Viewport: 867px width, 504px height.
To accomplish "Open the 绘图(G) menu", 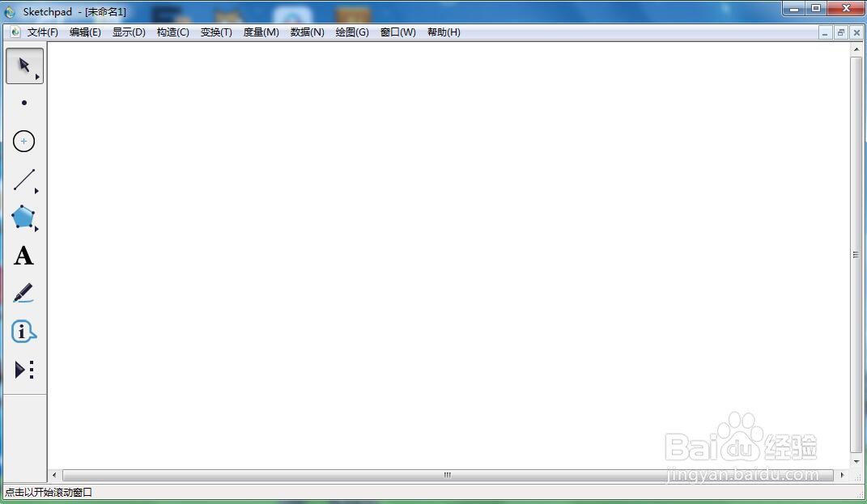I will pyautogui.click(x=352, y=32).
